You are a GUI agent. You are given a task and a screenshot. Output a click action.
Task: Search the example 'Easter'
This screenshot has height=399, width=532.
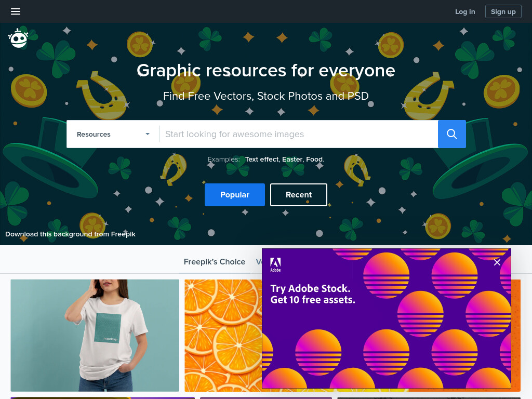[292, 159]
